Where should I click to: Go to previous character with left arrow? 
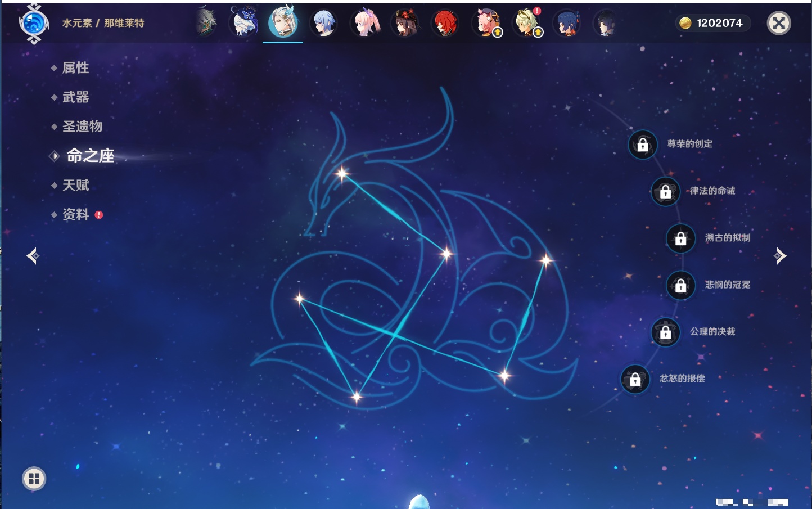click(x=33, y=256)
